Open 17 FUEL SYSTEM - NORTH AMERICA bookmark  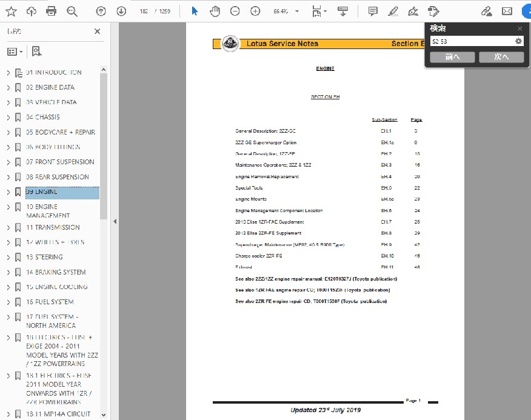[x=52, y=321]
